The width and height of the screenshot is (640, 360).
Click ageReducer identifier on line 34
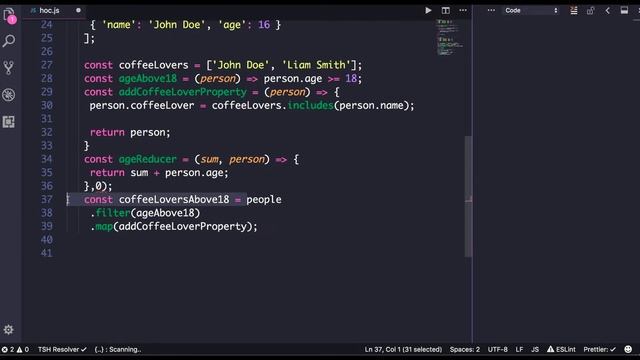coord(147,159)
